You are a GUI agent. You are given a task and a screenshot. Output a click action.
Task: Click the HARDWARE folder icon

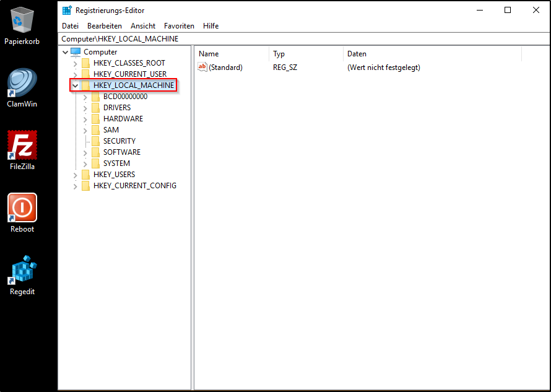[95, 119]
